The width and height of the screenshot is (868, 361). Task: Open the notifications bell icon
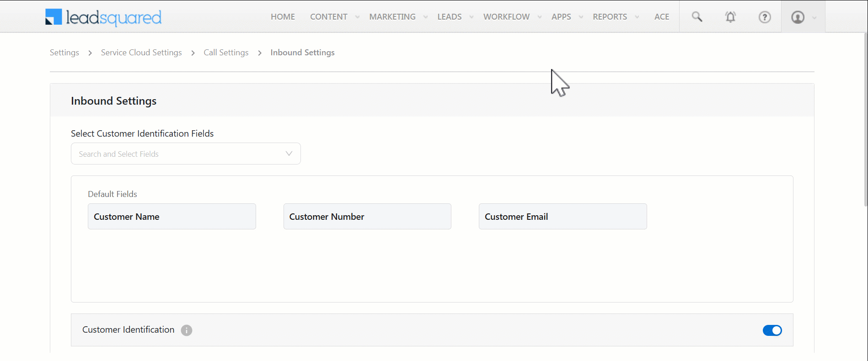point(730,17)
